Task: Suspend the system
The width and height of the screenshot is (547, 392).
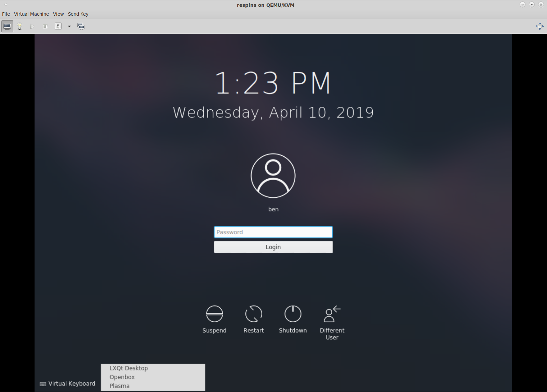Action: [214, 320]
